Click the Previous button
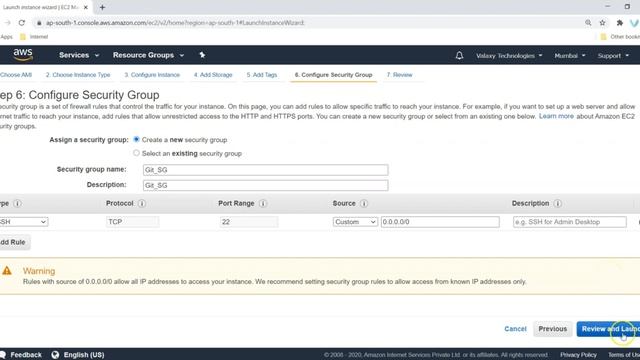Screen dimensions: 640x360 click(553, 329)
